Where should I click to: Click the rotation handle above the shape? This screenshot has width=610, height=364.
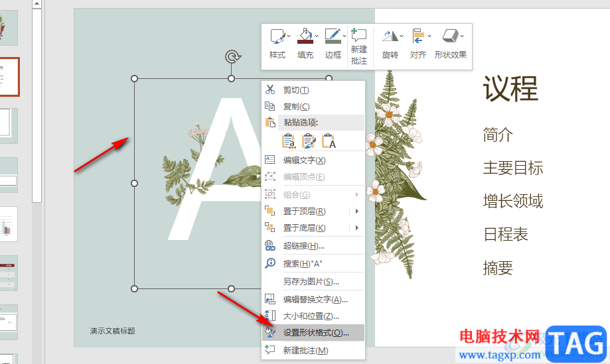click(232, 57)
